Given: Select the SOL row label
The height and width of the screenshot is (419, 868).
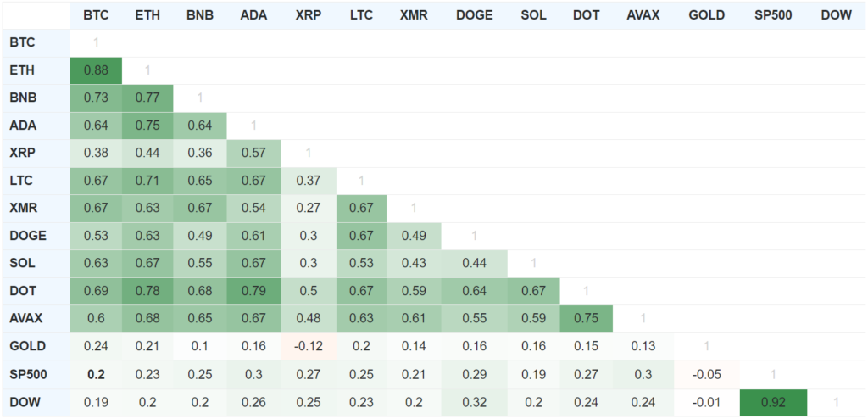Looking at the screenshot, I should point(21,263).
